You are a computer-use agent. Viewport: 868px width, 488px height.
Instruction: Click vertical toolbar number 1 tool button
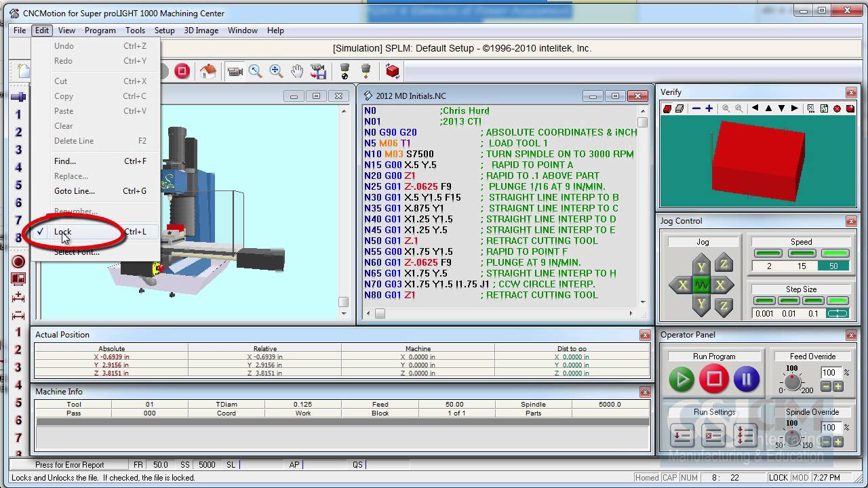(18, 115)
